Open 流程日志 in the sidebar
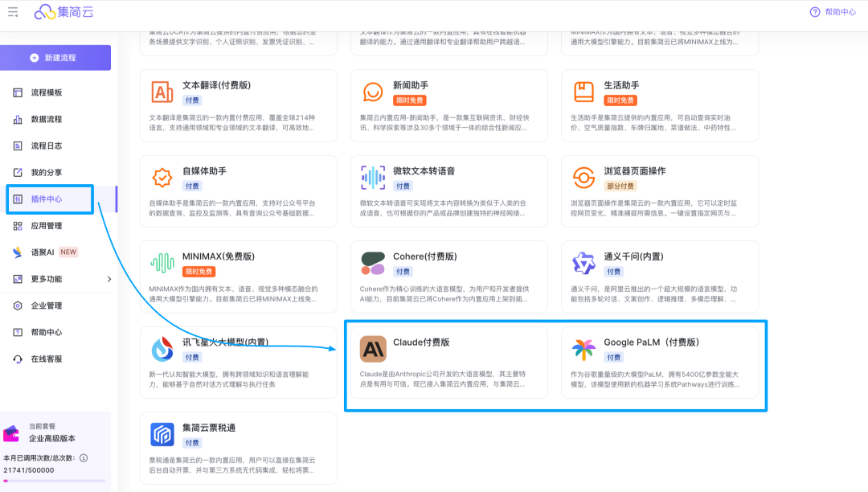 click(x=47, y=146)
